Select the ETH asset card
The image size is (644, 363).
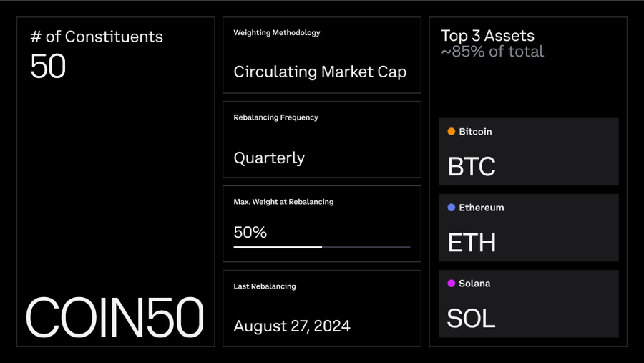529,228
